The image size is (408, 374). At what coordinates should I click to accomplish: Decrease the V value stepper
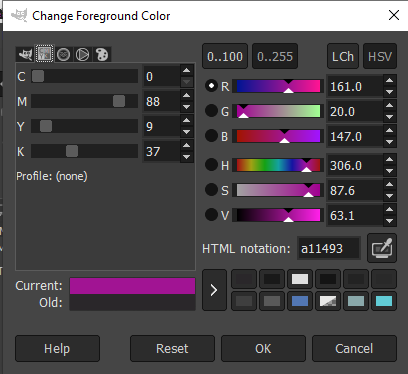pyautogui.click(x=390, y=221)
